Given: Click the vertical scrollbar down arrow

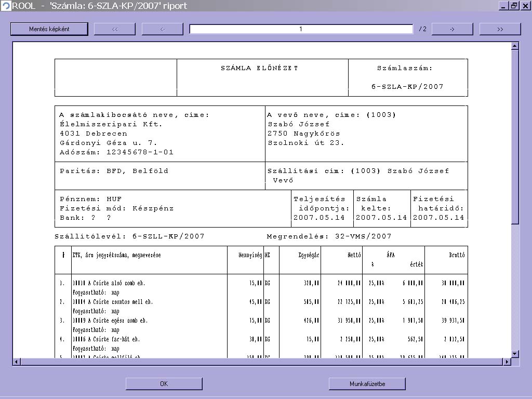Looking at the screenshot, I should (x=515, y=354).
